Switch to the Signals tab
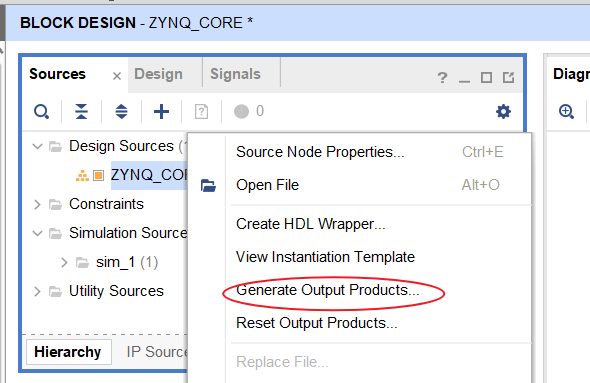 [x=235, y=74]
